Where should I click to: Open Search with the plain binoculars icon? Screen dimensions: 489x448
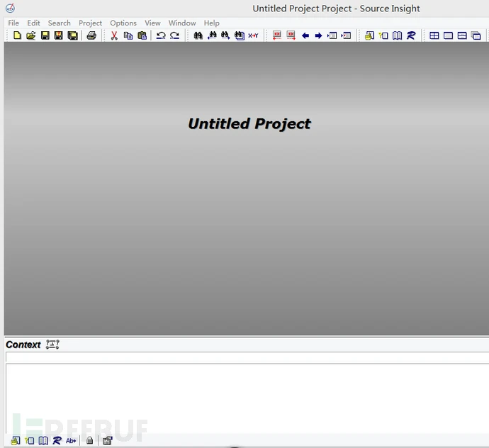pos(198,35)
